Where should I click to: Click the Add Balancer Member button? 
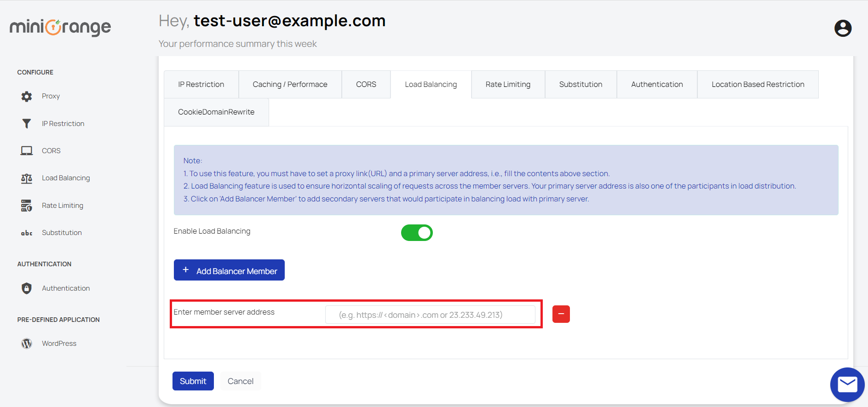click(x=229, y=270)
